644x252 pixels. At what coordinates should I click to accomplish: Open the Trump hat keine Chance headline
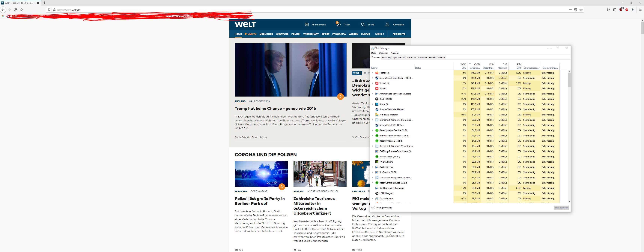click(x=275, y=109)
